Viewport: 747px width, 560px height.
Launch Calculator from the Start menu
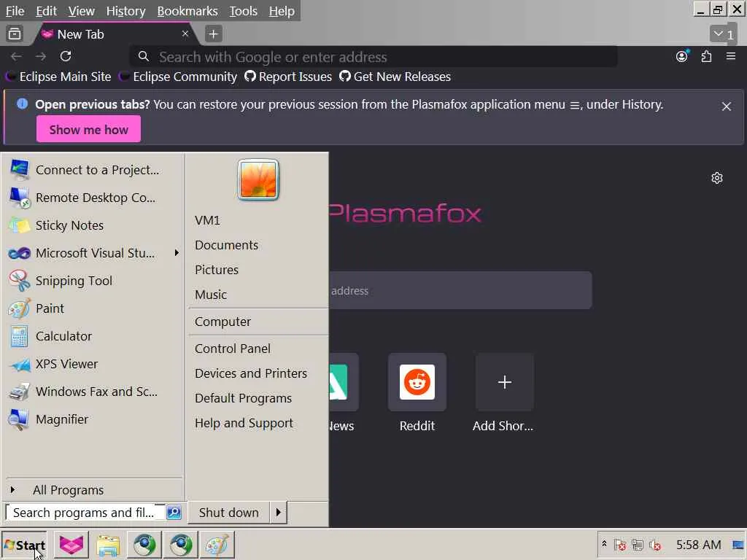click(93, 335)
